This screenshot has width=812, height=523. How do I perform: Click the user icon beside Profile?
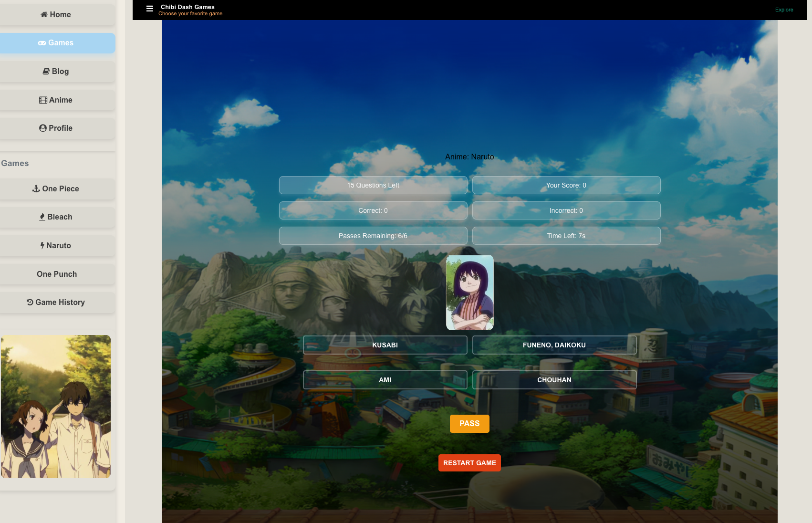click(43, 128)
